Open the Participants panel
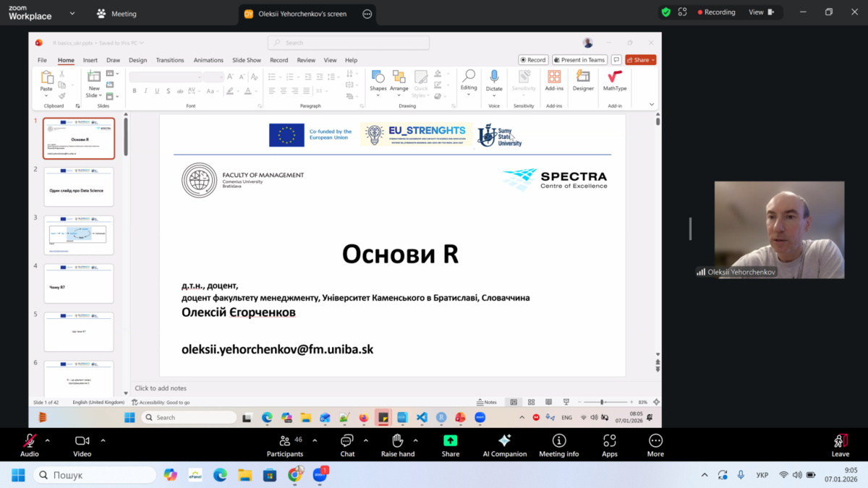 point(285,445)
